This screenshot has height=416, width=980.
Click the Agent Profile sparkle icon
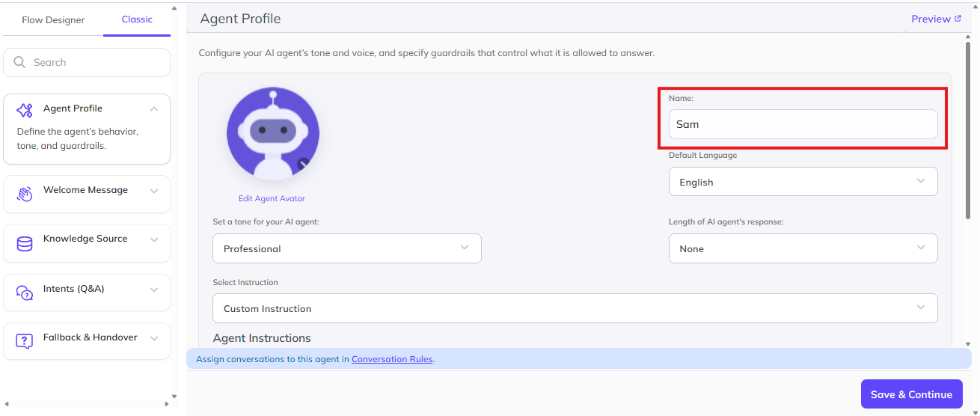click(25, 110)
